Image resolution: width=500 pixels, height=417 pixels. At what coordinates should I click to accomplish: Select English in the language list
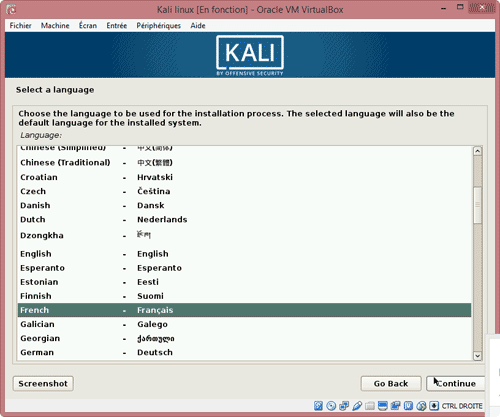tap(244, 254)
